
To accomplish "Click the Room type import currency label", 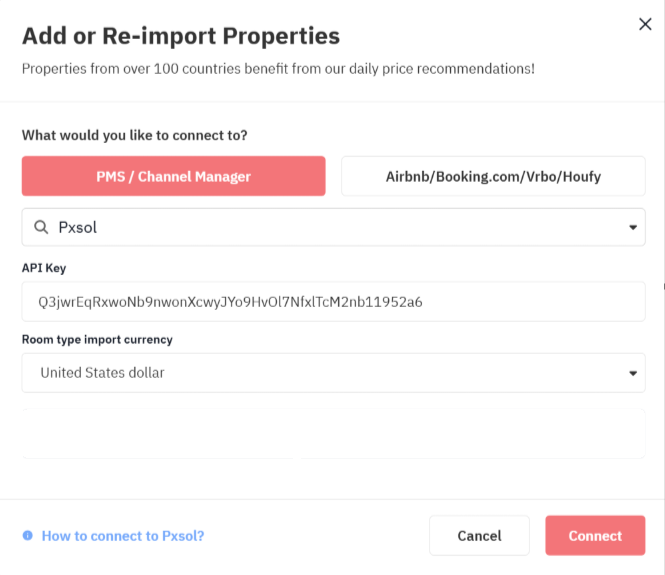I will (x=97, y=340).
